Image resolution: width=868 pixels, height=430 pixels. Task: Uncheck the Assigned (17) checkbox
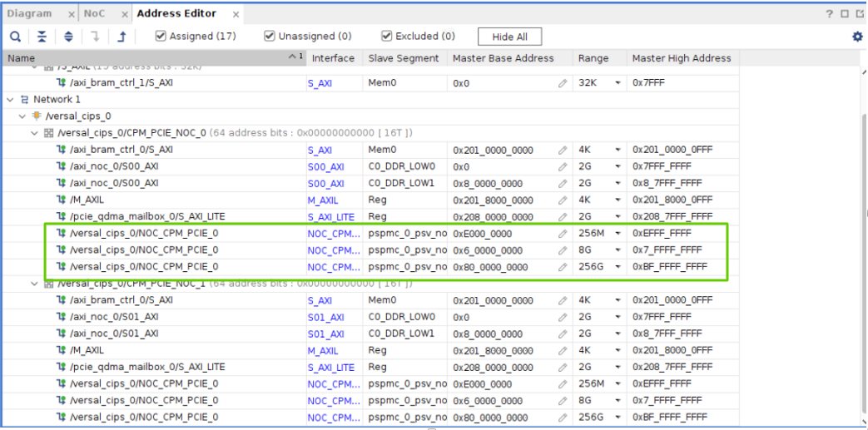pyautogui.click(x=161, y=37)
